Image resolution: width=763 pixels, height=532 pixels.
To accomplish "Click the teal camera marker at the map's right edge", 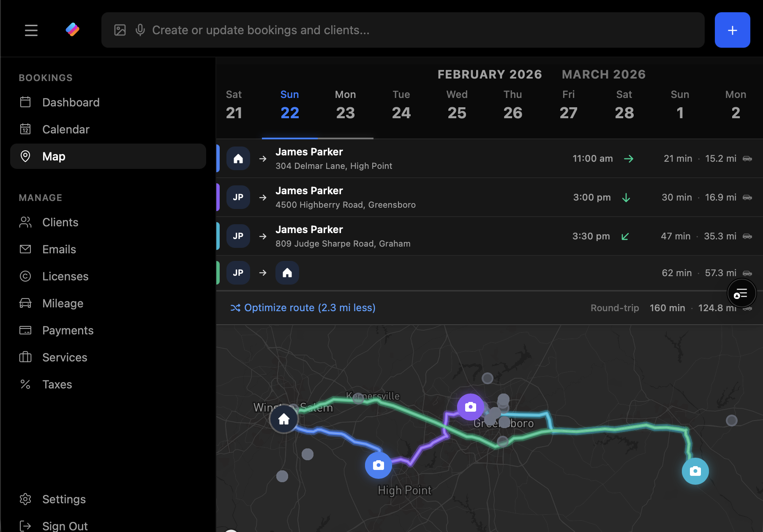I will (695, 471).
